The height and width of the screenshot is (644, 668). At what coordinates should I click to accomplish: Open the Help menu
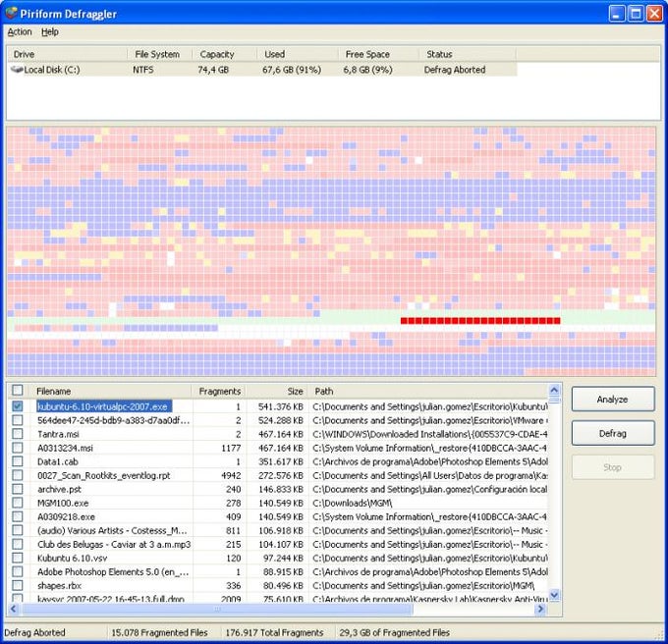(50, 32)
